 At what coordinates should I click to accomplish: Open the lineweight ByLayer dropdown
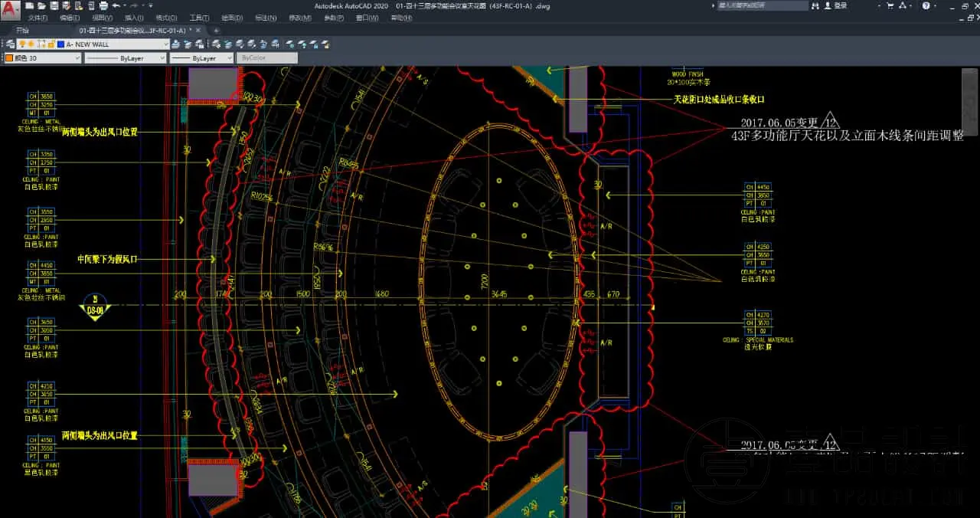point(230,58)
